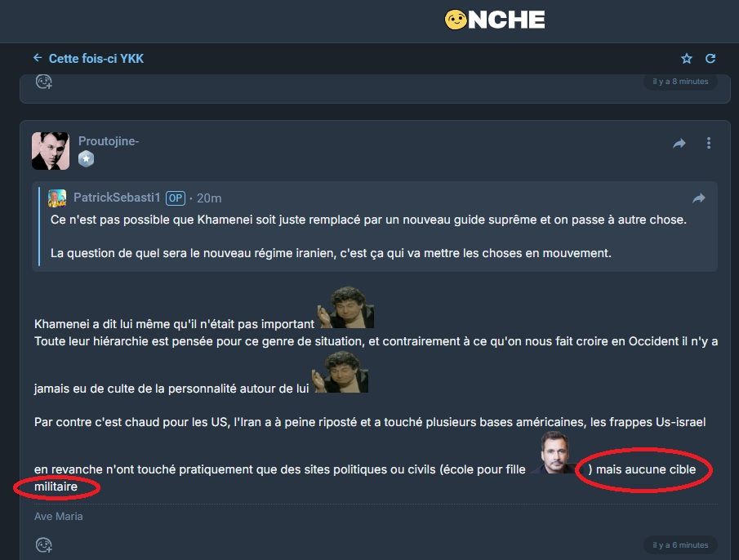Favorite the topic with the star icon
The image size is (739, 560).
686,59
